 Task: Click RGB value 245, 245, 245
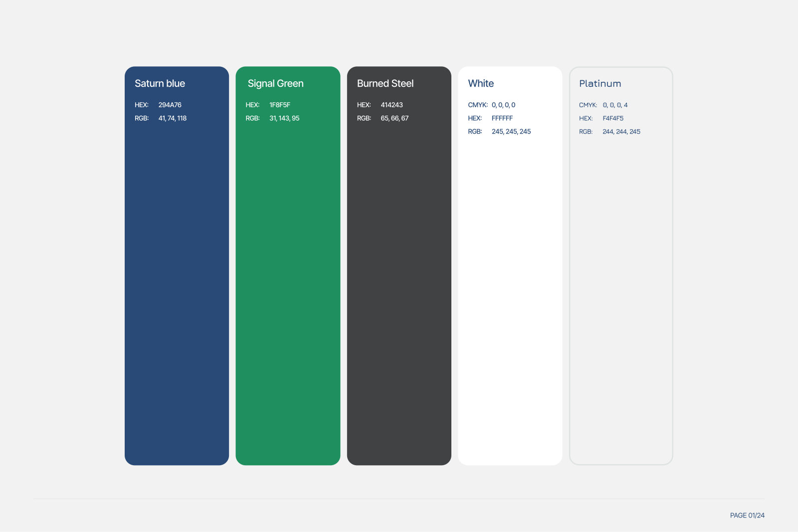[511, 132]
